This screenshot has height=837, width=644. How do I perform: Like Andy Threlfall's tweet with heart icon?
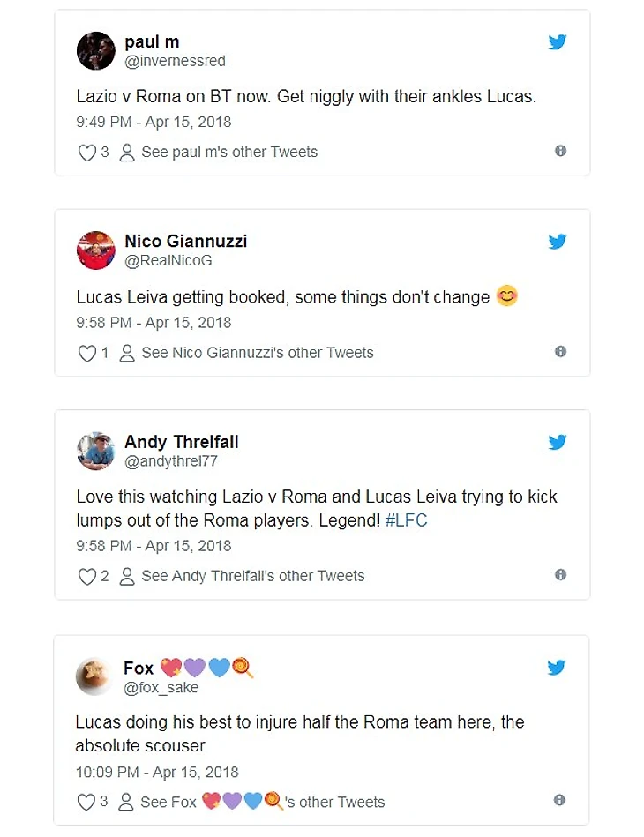pyautogui.click(x=87, y=577)
